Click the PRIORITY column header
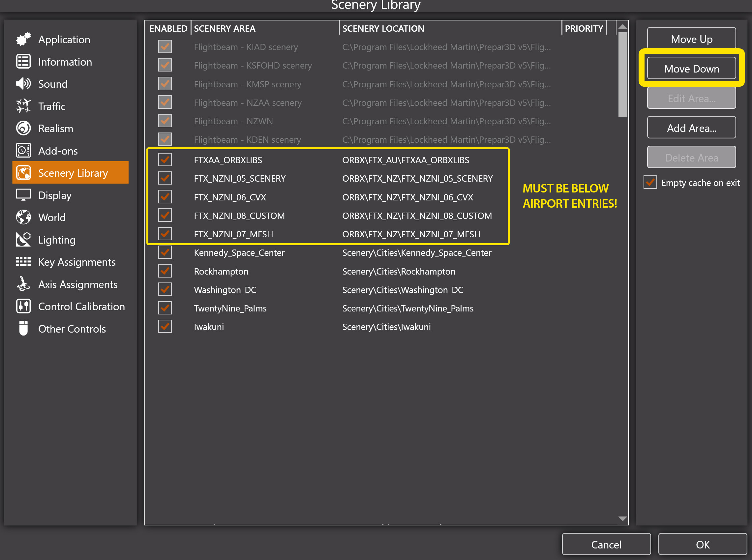The image size is (752, 560). (x=584, y=28)
